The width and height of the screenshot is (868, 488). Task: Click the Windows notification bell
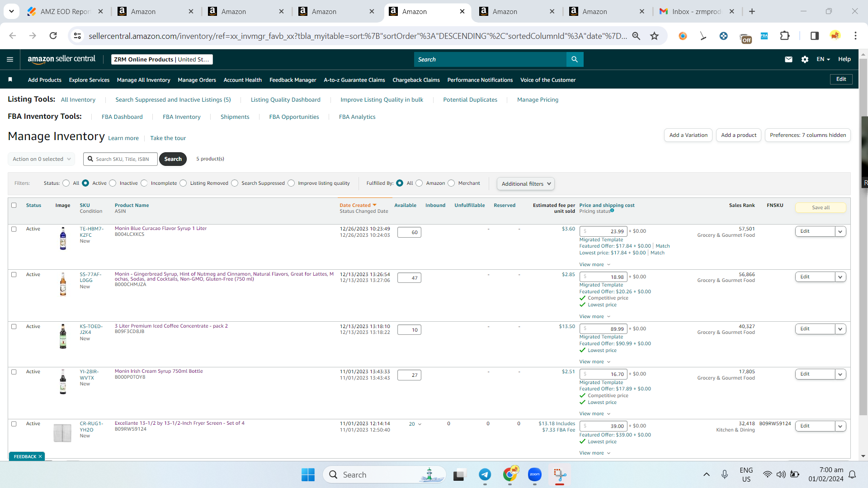(852, 474)
